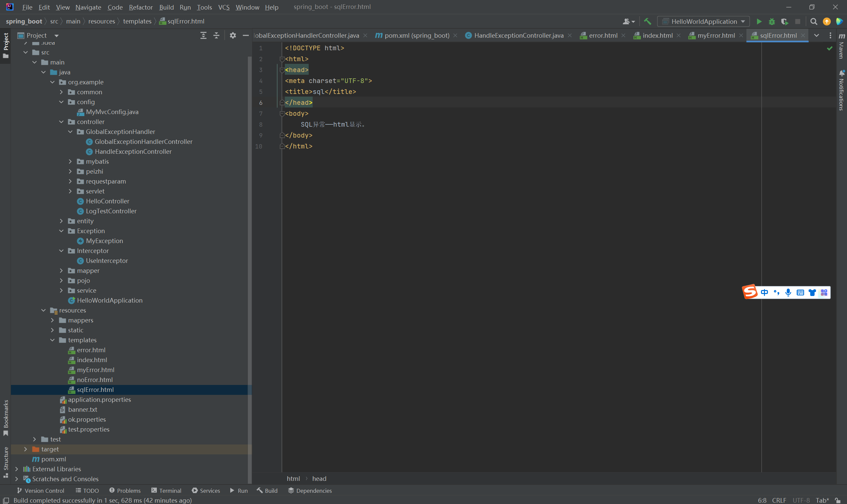Switch to the myError.html tab
Image resolution: width=847 pixels, height=504 pixels.
tap(716, 35)
